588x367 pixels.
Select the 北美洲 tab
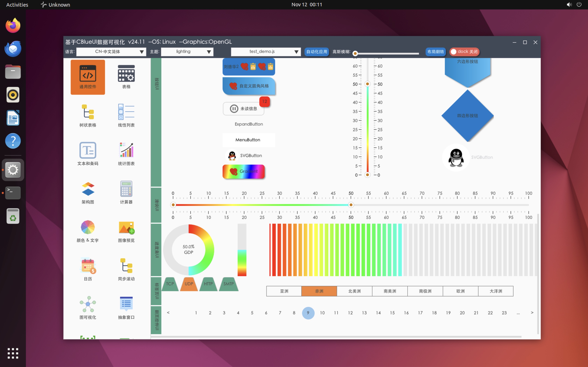click(354, 291)
